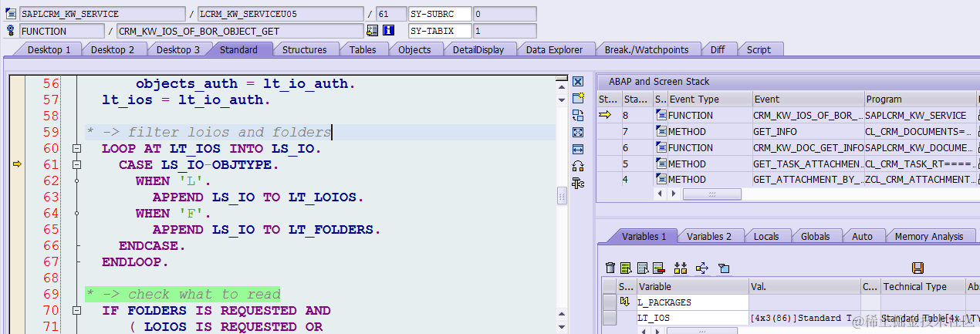Collapse the LOOP AT block on line 60
Viewport: 980px width, 334px height.
[x=76, y=148]
